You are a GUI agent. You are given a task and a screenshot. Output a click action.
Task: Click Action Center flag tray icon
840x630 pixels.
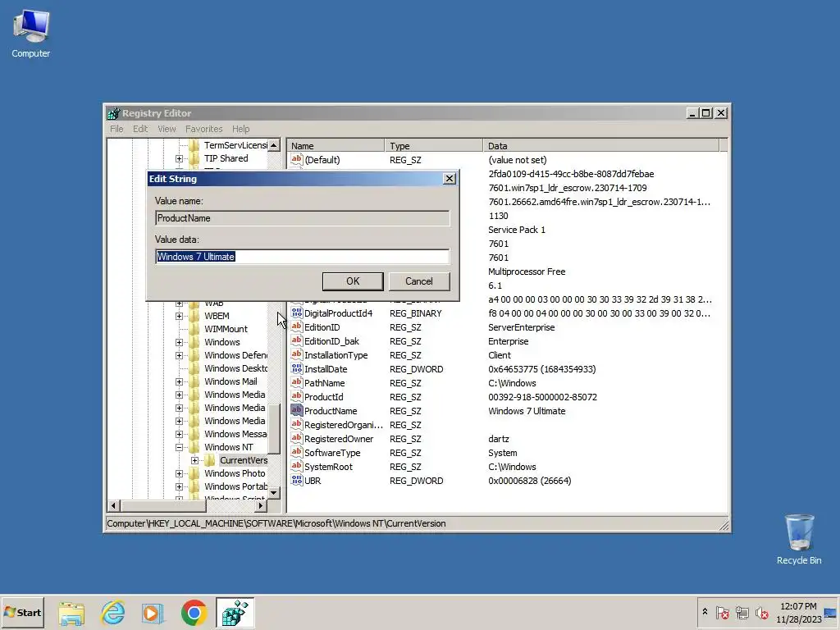coord(722,612)
